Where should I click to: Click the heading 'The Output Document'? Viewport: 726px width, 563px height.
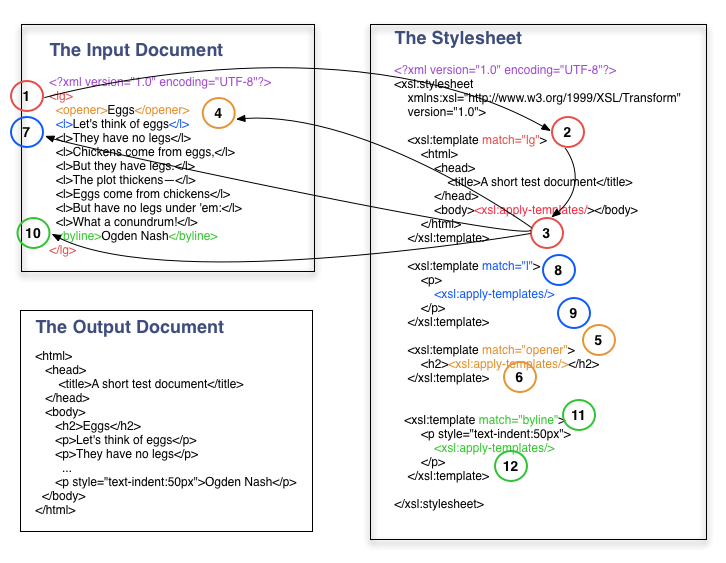[130, 327]
